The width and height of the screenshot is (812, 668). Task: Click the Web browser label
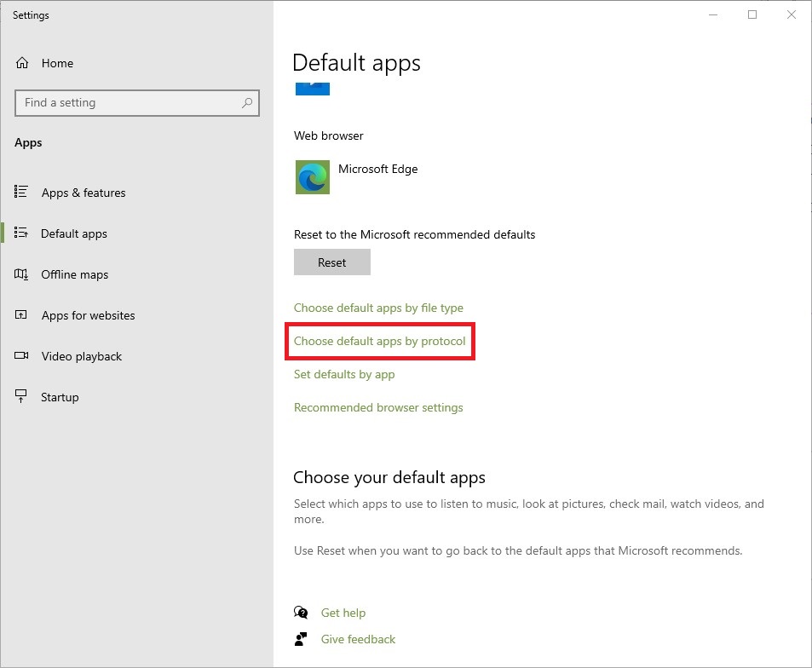pyautogui.click(x=328, y=135)
